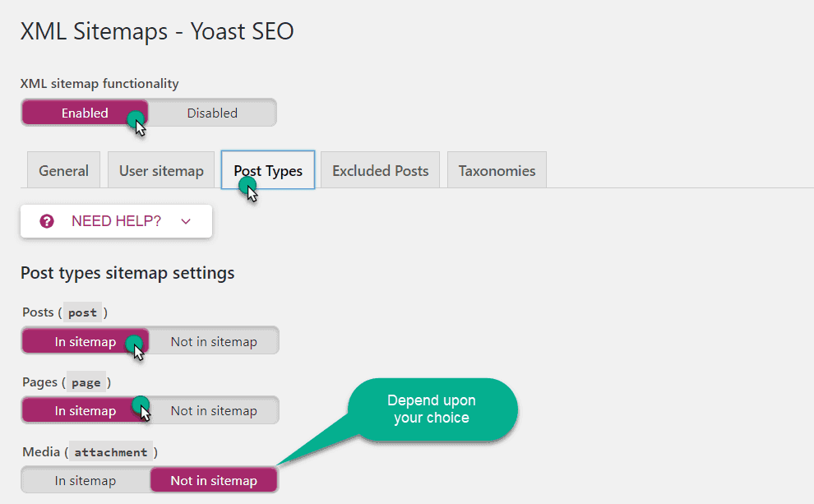The width and height of the screenshot is (814, 504).
Task: Choose In sitemap for Media attachment
Action: coord(86,481)
